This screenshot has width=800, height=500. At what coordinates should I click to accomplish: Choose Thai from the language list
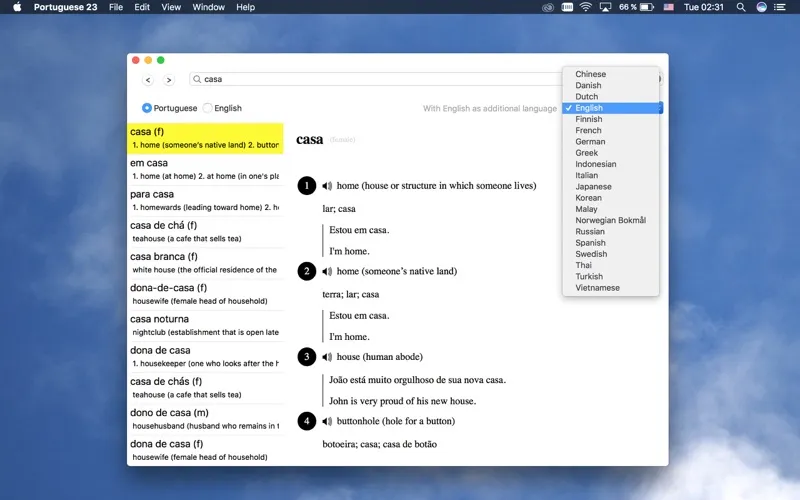[611, 265]
